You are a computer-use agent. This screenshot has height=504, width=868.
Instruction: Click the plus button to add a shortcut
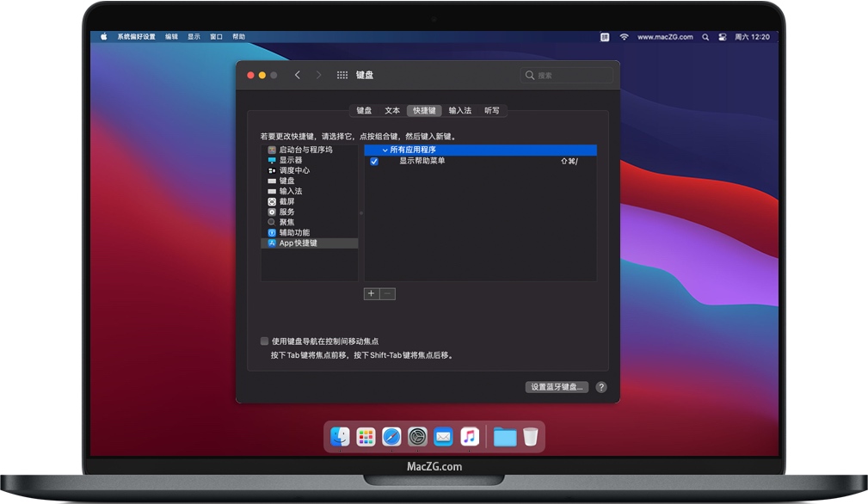click(x=371, y=293)
